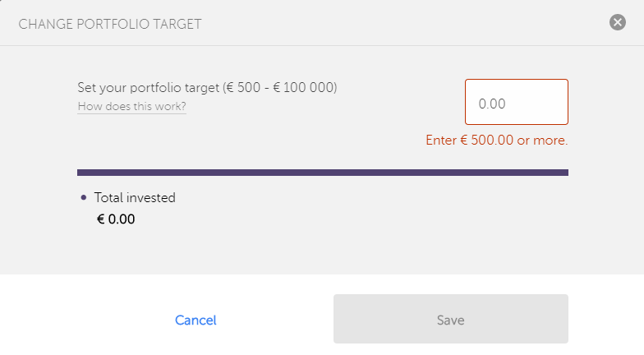This screenshot has width=644, height=355.
Task: Click the 0.00 placeholder in target box
Action: [x=492, y=104]
